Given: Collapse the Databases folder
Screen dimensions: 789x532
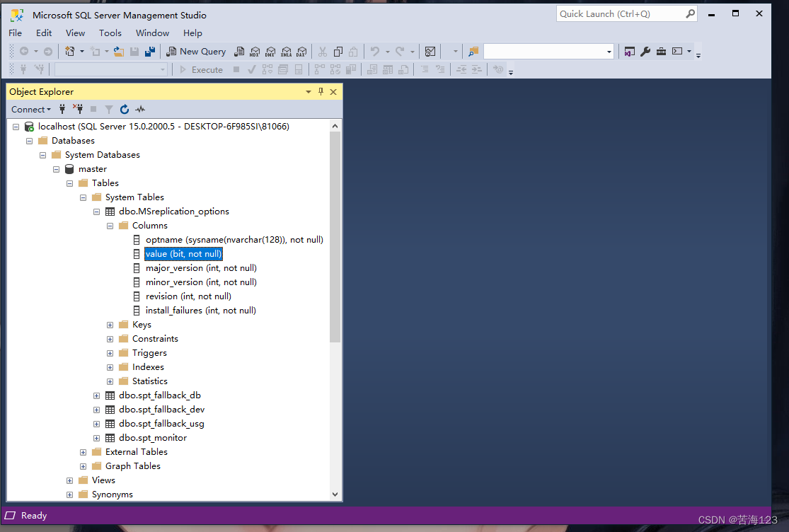Looking at the screenshot, I should (29, 141).
